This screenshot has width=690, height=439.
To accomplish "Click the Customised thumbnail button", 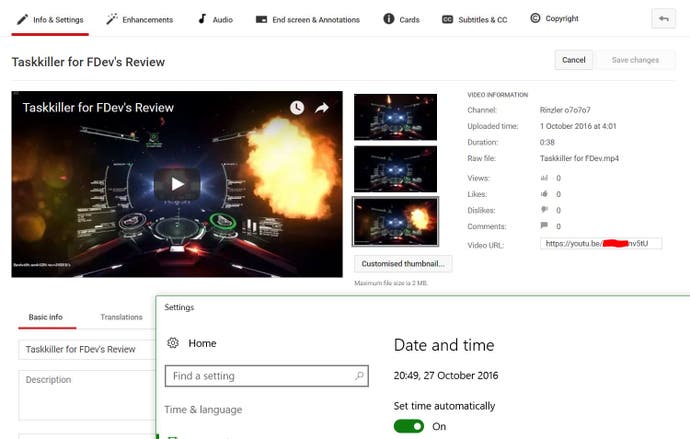I will 403,263.
